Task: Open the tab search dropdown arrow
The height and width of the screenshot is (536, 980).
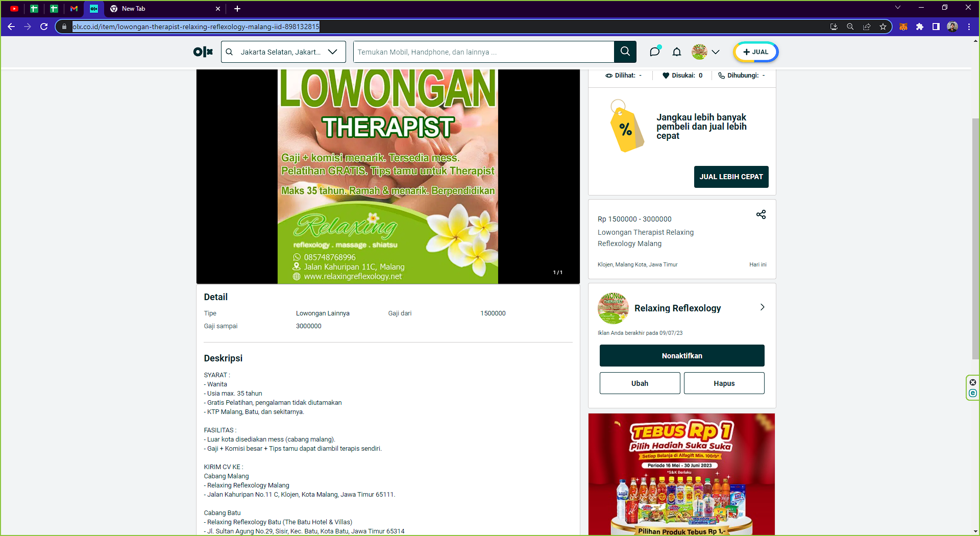Action: 898,8
